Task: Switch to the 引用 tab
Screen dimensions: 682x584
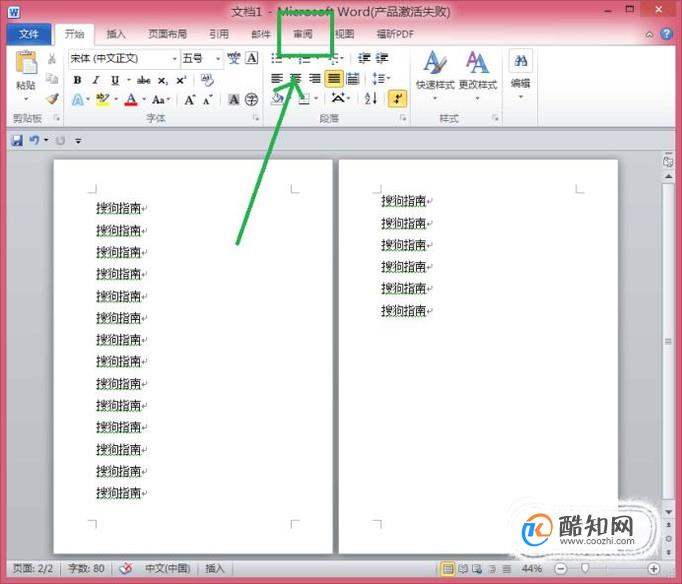Action: pos(219,34)
